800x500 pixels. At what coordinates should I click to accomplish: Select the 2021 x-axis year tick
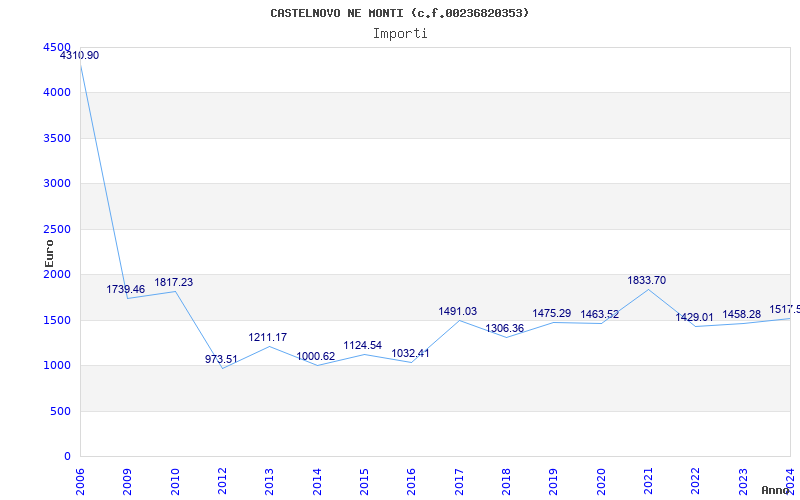click(x=649, y=480)
